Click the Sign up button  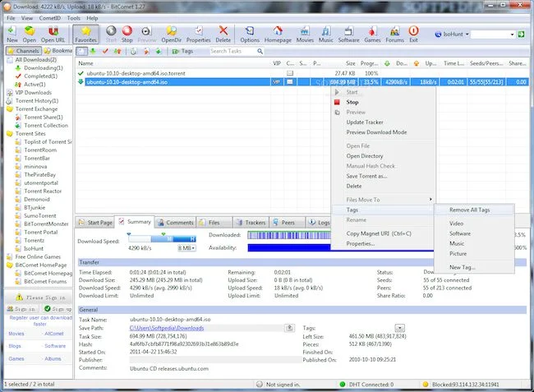(x=58, y=309)
